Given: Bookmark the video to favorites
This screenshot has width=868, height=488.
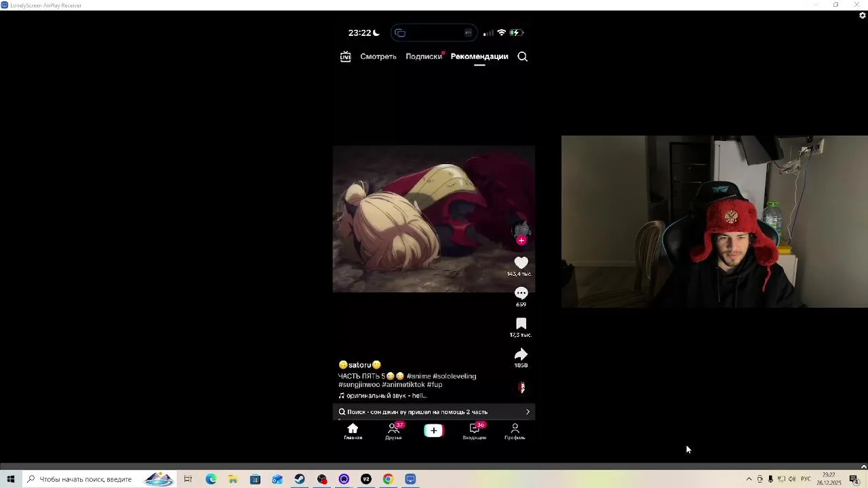Looking at the screenshot, I should click(521, 324).
